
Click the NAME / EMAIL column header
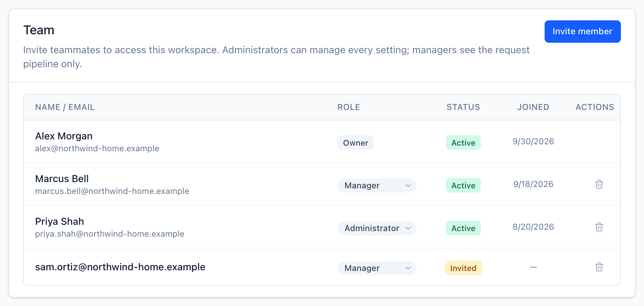[65, 107]
